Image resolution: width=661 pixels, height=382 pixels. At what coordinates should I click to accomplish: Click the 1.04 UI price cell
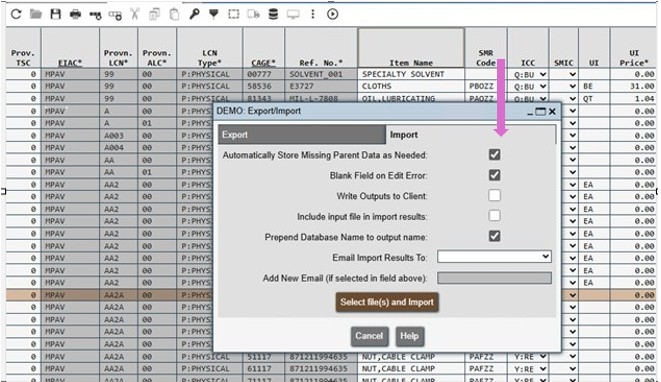[634, 99]
